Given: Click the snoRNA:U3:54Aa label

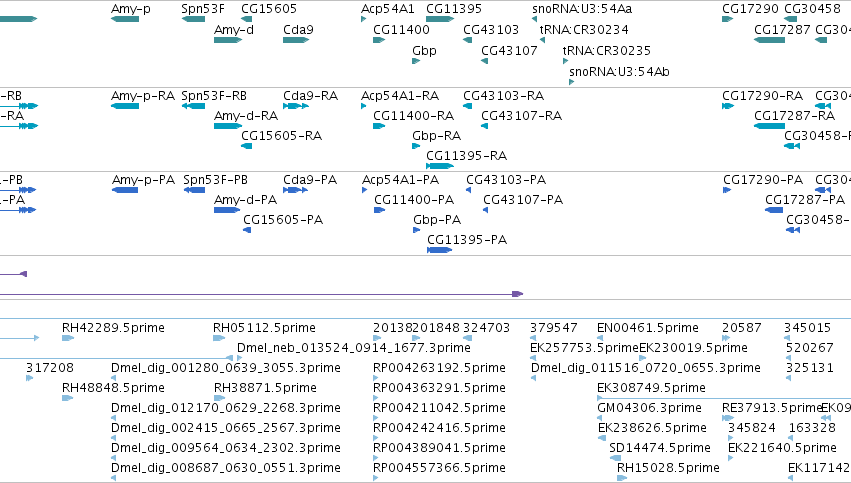Looking at the screenshot, I should pos(582,9).
